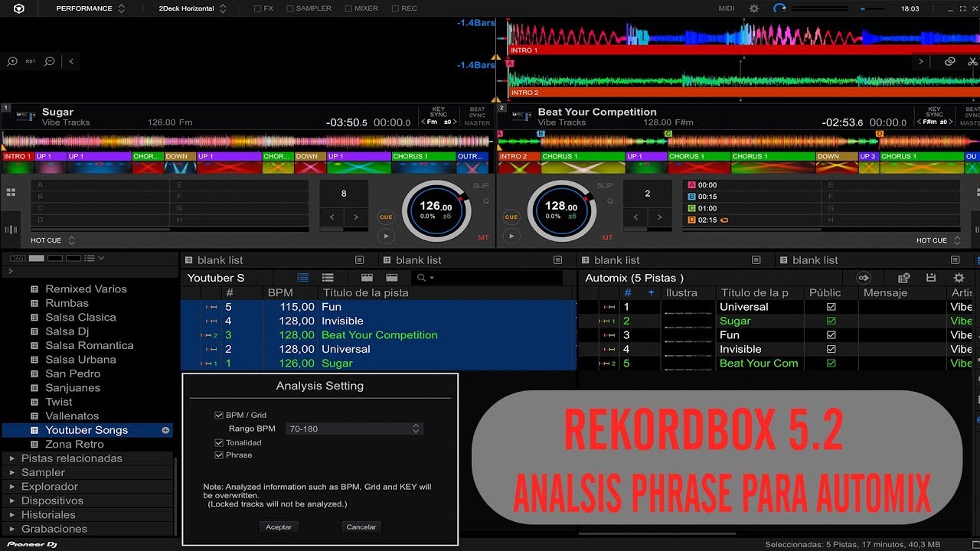Click the sync manager circular arrow icon
Screen dimensions: 980x551
pyautogui.click(x=779, y=8)
